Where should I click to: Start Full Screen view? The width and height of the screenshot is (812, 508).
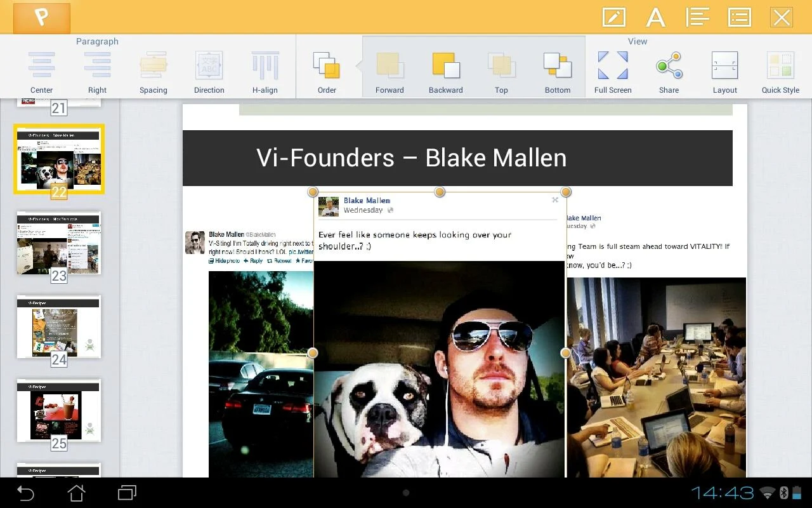click(613, 72)
